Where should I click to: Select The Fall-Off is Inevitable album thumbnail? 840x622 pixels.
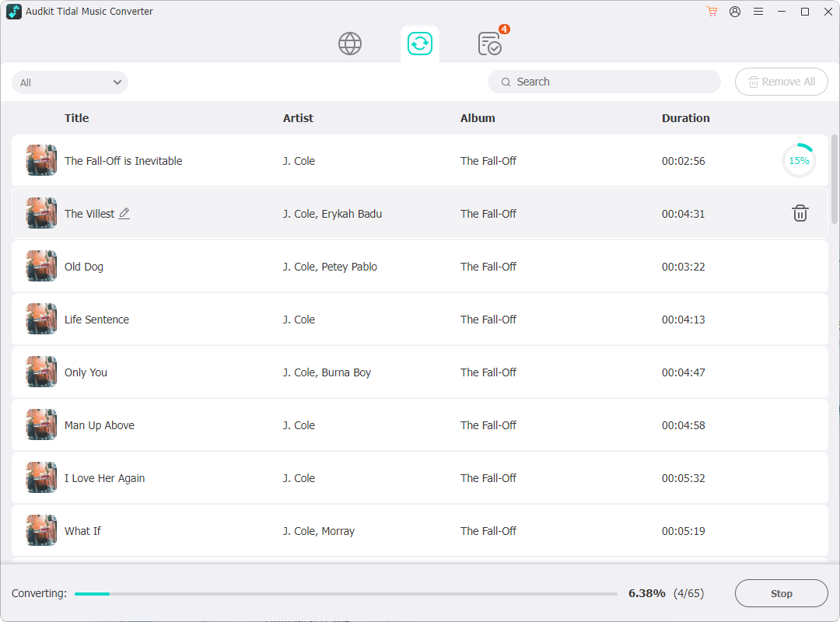click(41, 160)
